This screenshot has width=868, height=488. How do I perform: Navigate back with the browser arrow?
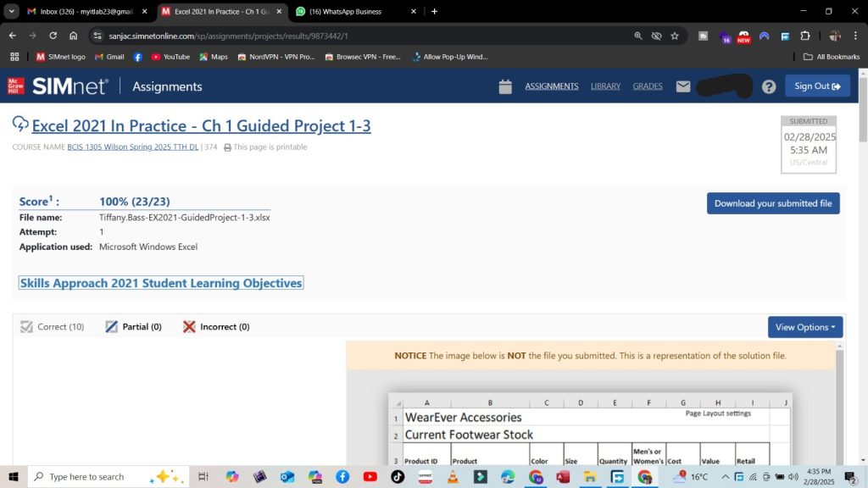[x=12, y=36]
